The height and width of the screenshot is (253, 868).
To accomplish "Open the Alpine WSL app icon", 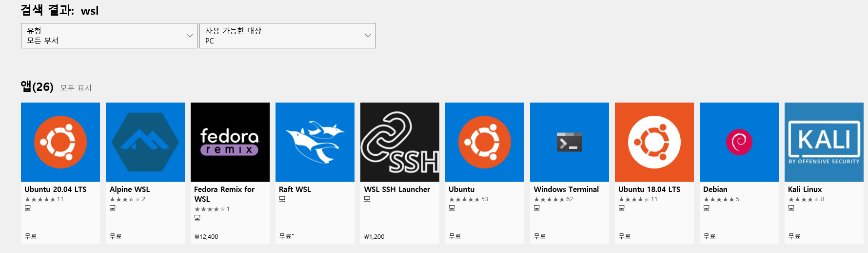I will click(x=145, y=142).
